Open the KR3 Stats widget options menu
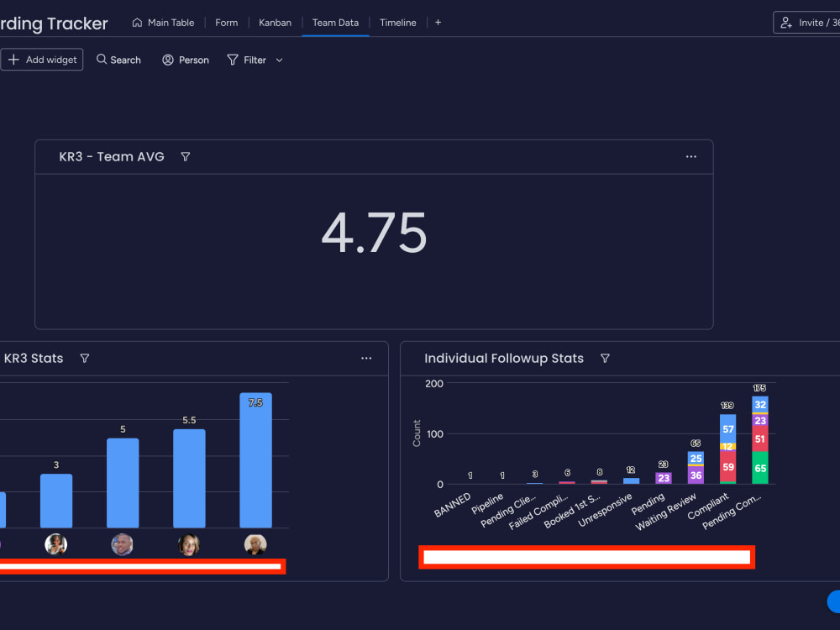Screen dimensions: 840x630 coord(366,359)
